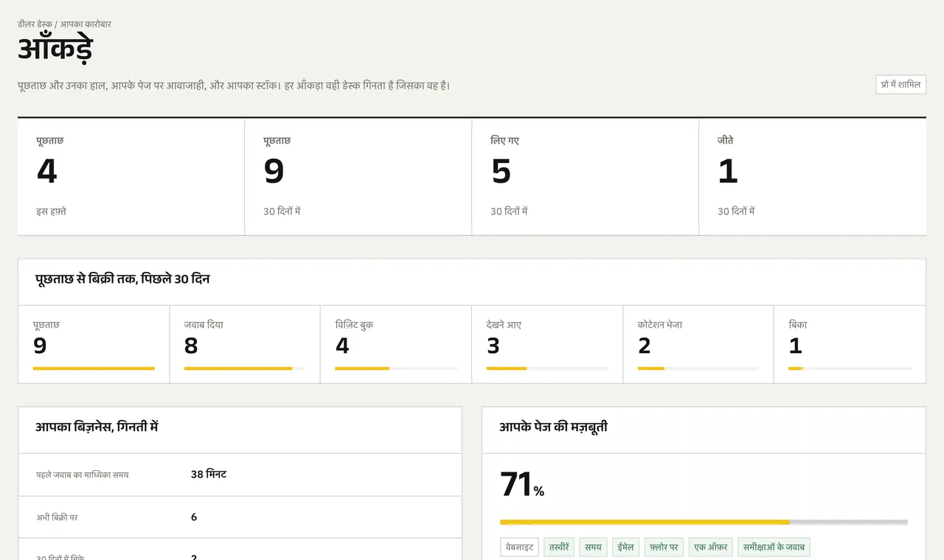
Task: Click the बिका funnel label
Action: tap(798, 324)
